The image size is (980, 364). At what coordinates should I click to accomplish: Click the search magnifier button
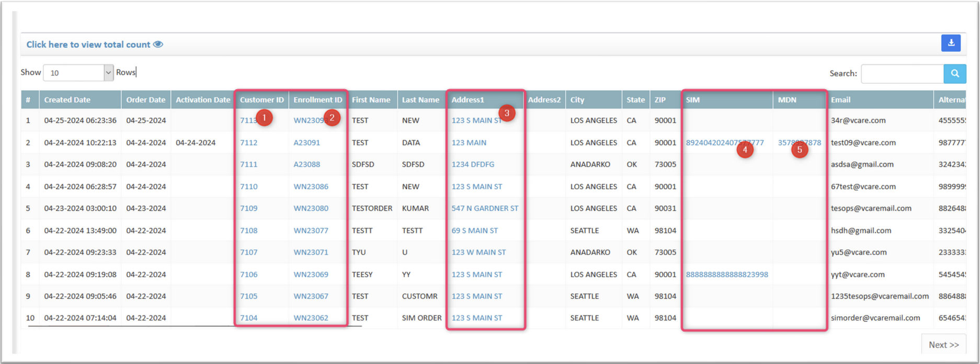955,73
